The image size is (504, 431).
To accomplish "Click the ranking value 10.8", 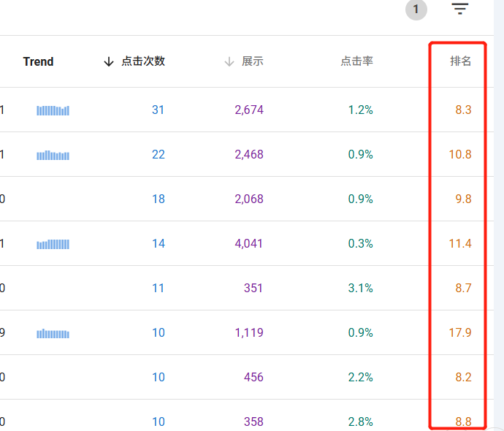I will tap(460, 155).
